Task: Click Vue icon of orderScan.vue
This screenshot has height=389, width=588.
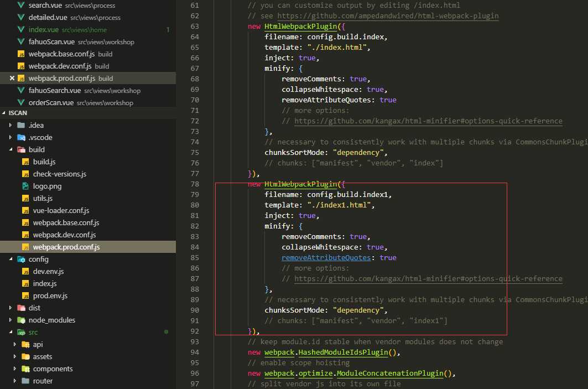Action: coord(21,102)
